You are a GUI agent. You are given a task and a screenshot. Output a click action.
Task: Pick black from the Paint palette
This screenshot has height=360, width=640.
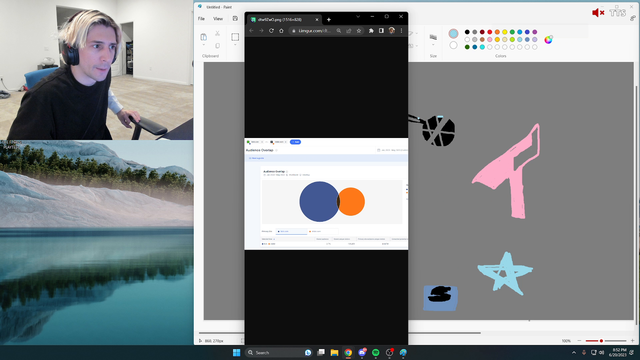[x=467, y=32]
